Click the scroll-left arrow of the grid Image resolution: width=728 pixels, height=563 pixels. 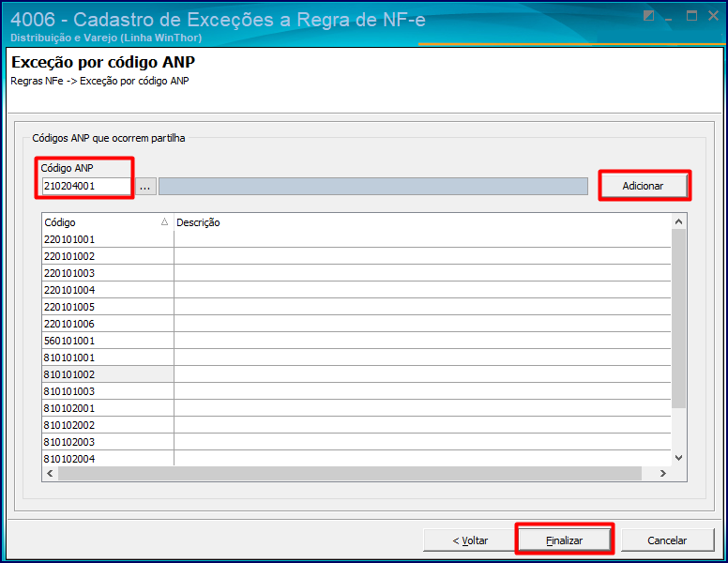click(50, 473)
